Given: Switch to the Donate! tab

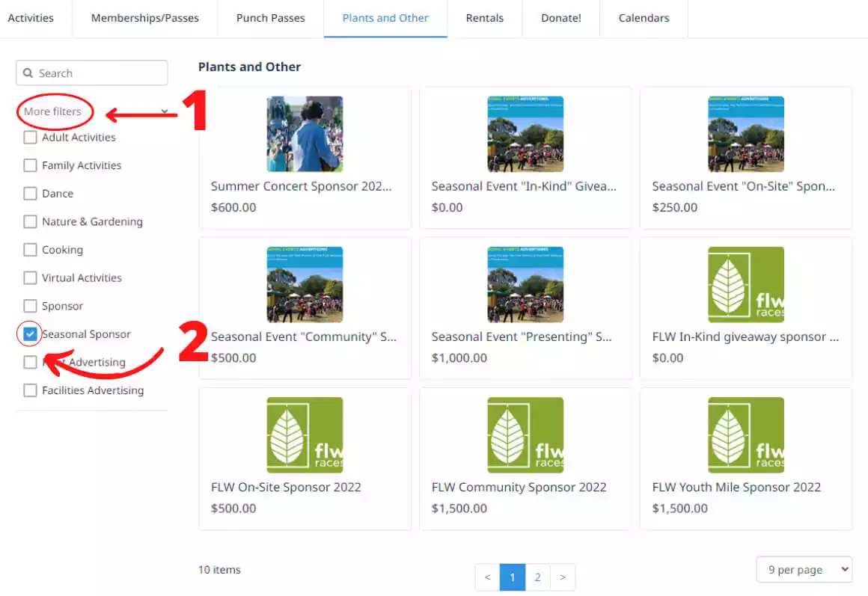Looking at the screenshot, I should tap(560, 18).
